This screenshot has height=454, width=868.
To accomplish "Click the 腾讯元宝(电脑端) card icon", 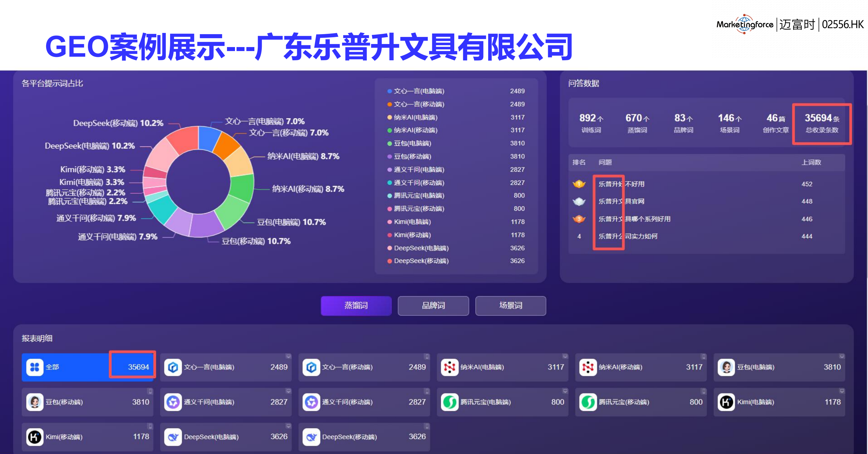I will (449, 402).
